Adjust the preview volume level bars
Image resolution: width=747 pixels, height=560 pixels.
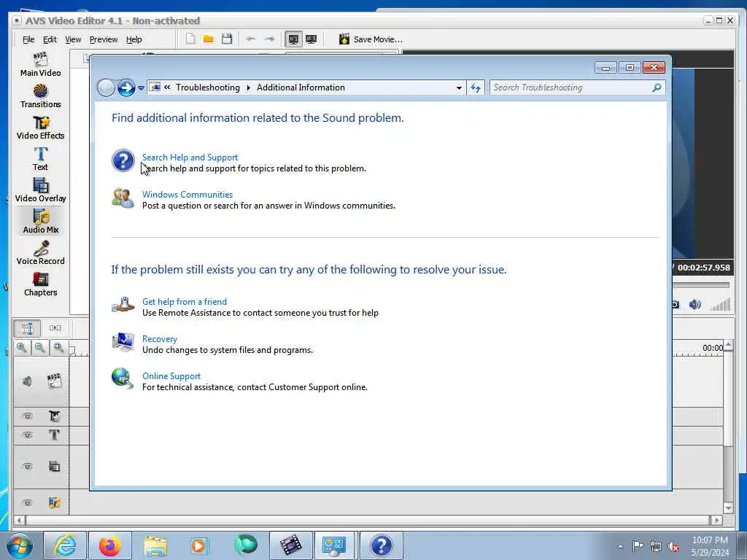[x=720, y=304]
